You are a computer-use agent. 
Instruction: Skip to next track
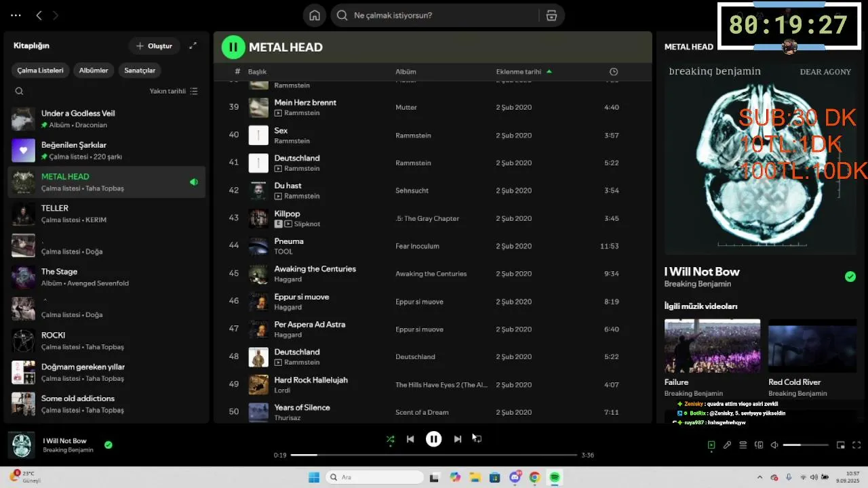coord(458,439)
